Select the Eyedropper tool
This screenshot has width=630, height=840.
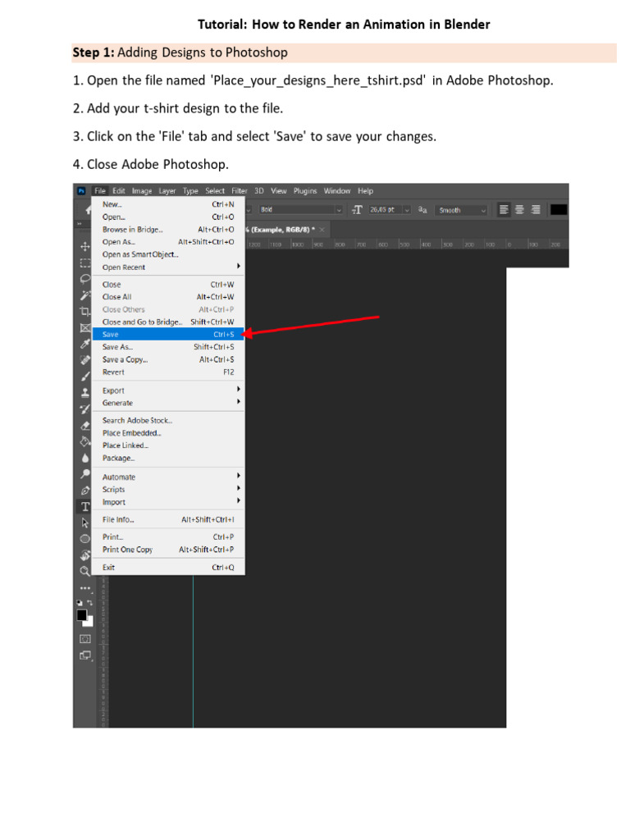tap(84, 344)
